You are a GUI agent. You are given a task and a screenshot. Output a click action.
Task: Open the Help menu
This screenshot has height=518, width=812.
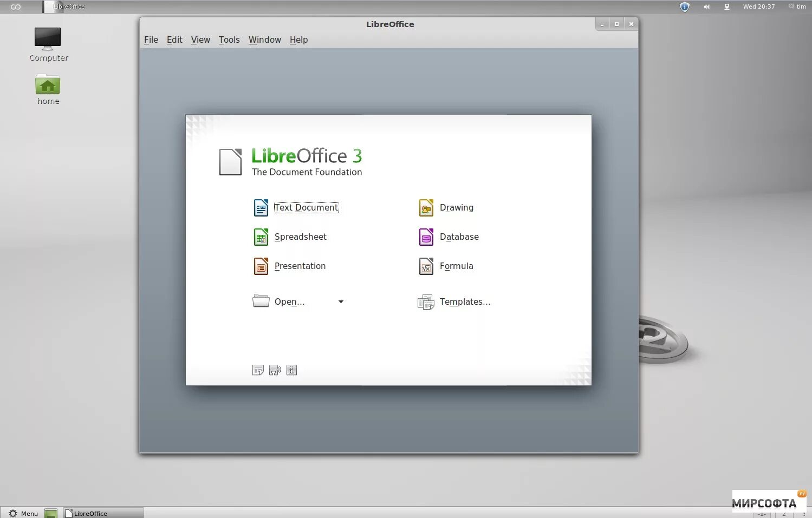[298, 40]
